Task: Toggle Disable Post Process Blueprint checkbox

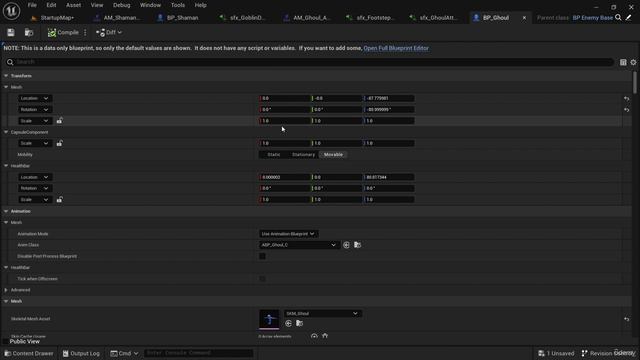Action: (262, 256)
